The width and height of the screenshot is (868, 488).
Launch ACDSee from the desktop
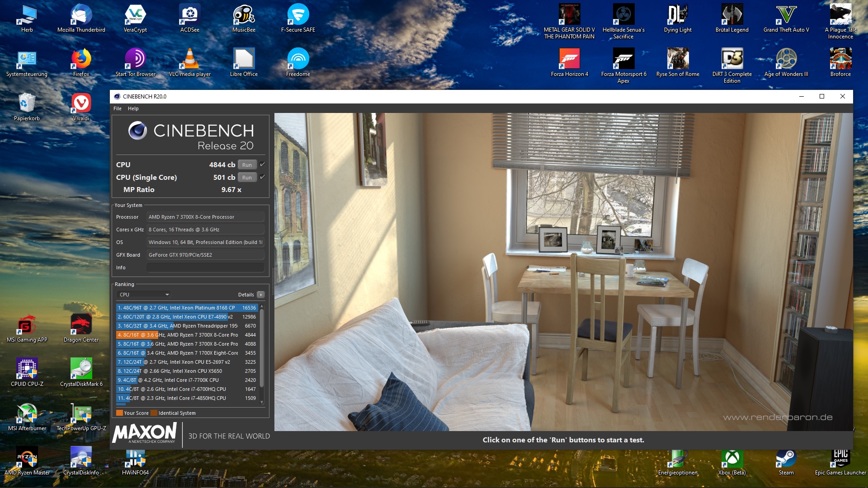point(190,18)
